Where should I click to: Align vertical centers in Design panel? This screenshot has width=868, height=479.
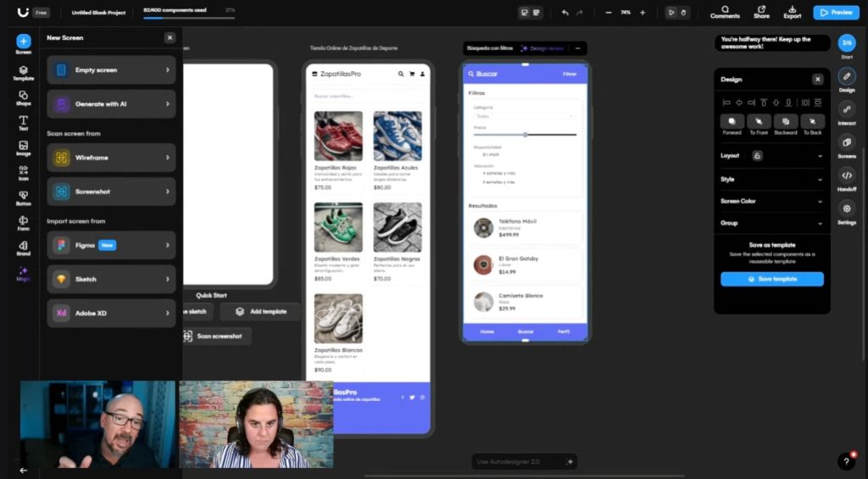[x=776, y=103]
